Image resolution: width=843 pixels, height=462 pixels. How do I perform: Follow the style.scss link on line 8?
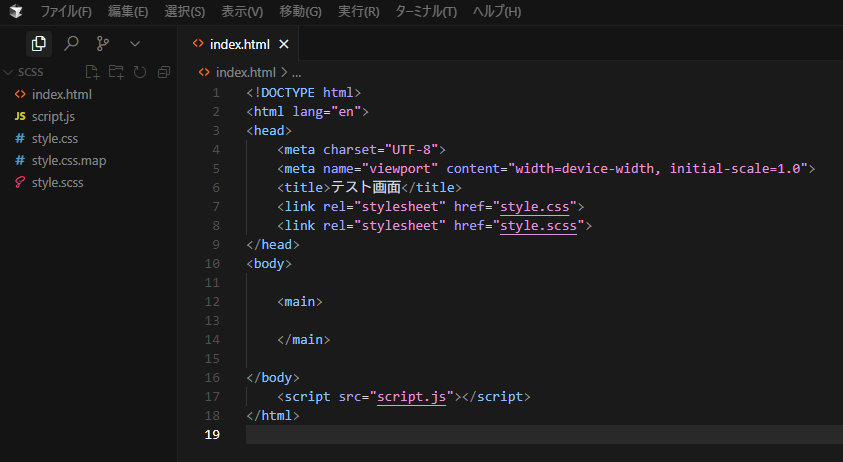click(538, 225)
